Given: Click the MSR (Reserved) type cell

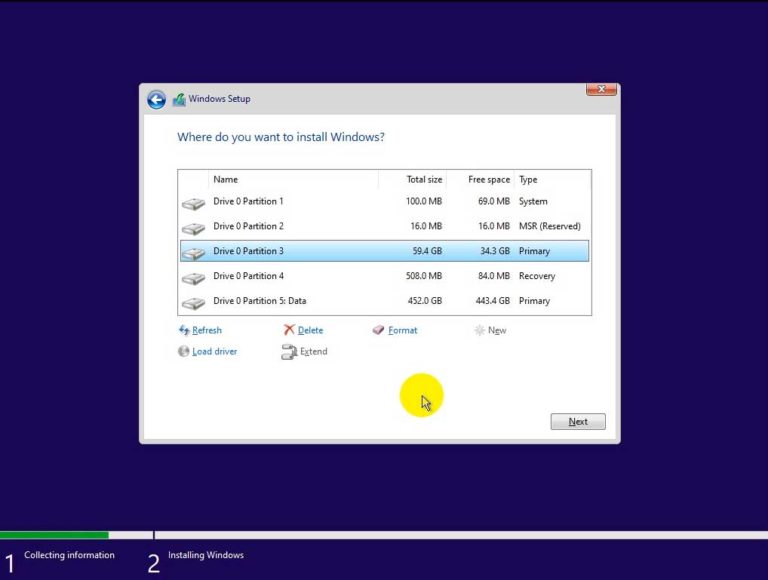Looking at the screenshot, I should [550, 226].
